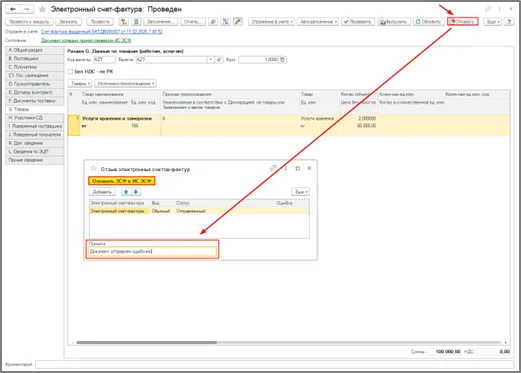The image size is (521, 373).
Task: Move row up with blue up arrow
Action: point(126,192)
